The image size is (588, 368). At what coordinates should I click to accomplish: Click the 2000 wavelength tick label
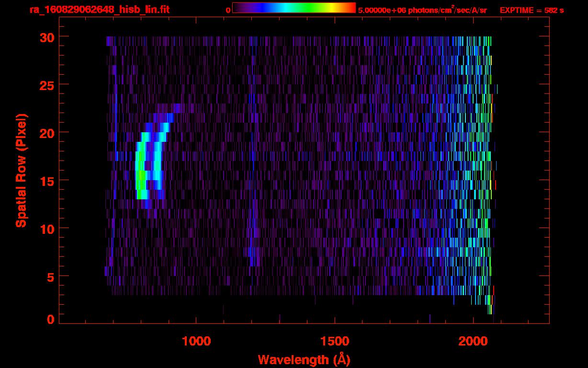tap(474, 341)
